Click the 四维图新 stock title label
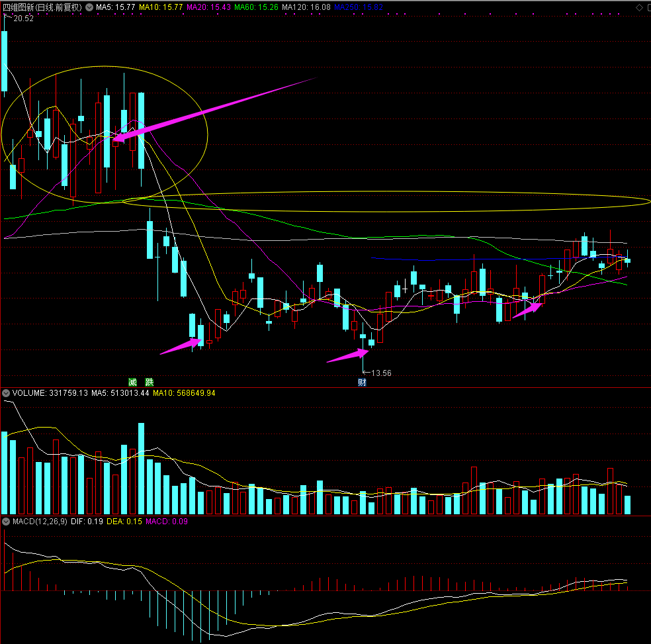Viewport: 651px width, 644px height. (42, 7)
